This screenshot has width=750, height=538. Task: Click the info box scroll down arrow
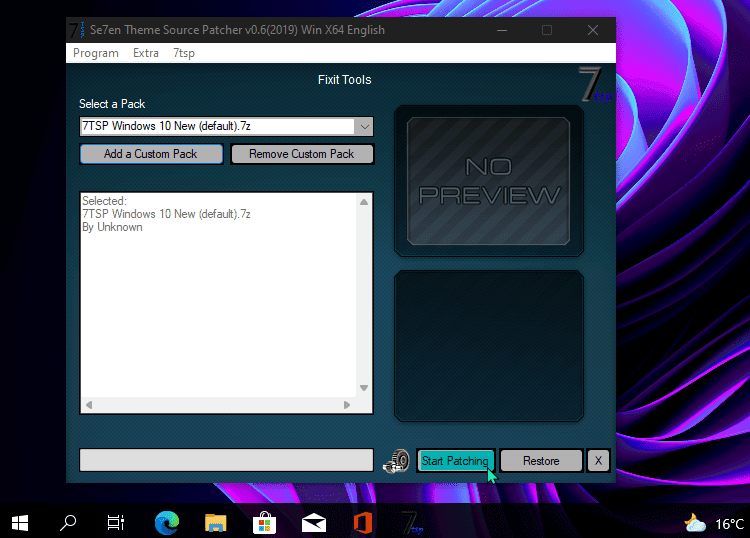(364, 388)
